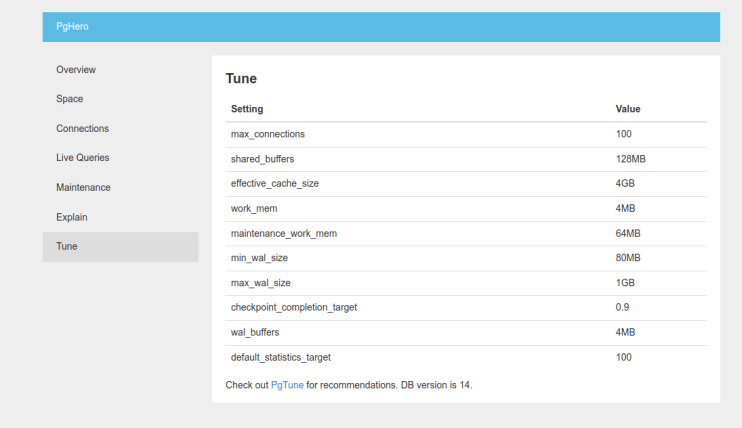Open the Overview page in sidebar
This screenshot has width=742, height=428.
76,70
